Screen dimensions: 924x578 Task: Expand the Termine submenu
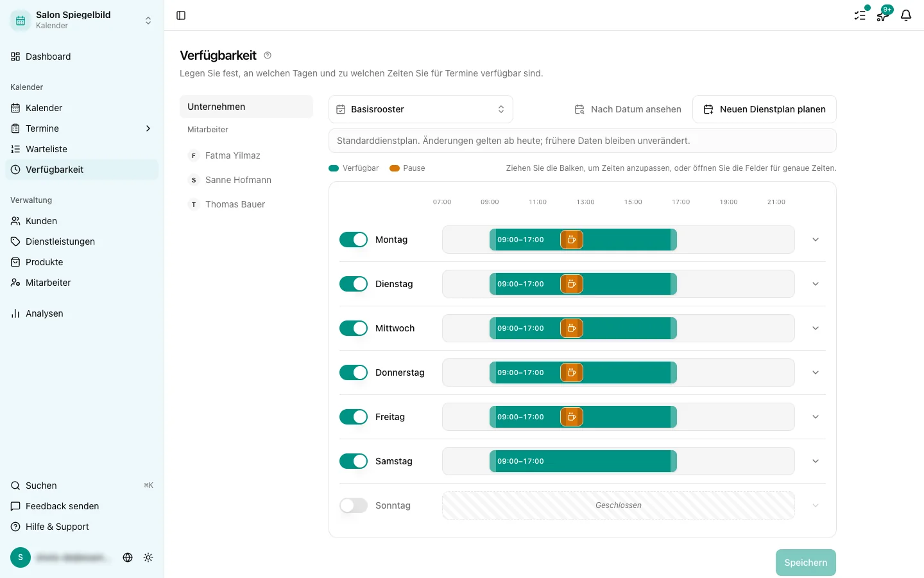coord(148,128)
